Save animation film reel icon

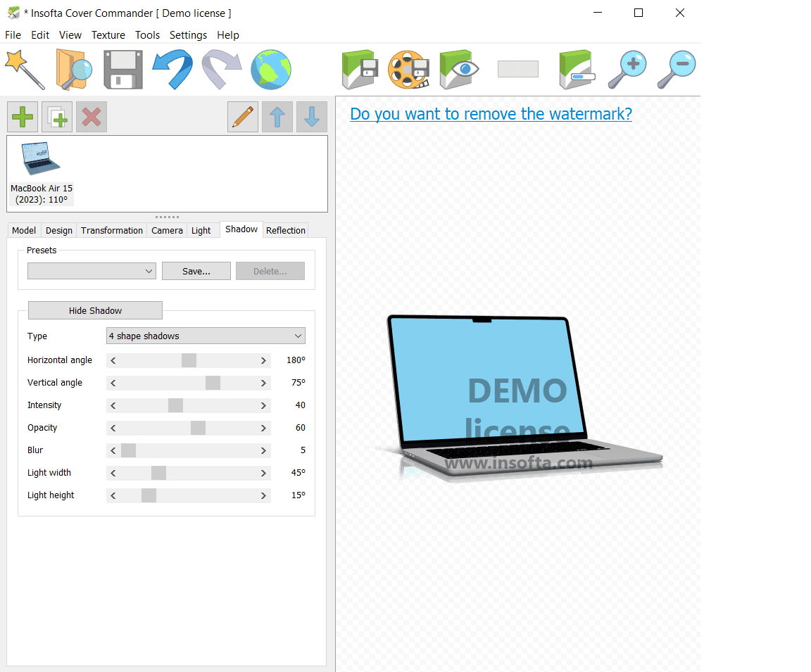point(409,69)
